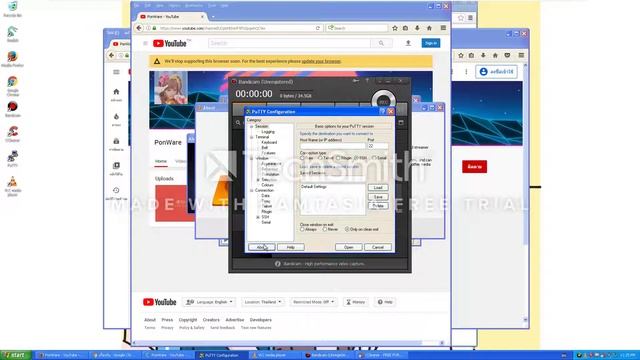Screen dimensions: 640x360
Task: Click the Home icon in back YouTube sidebar
Action: tap(116, 92)
